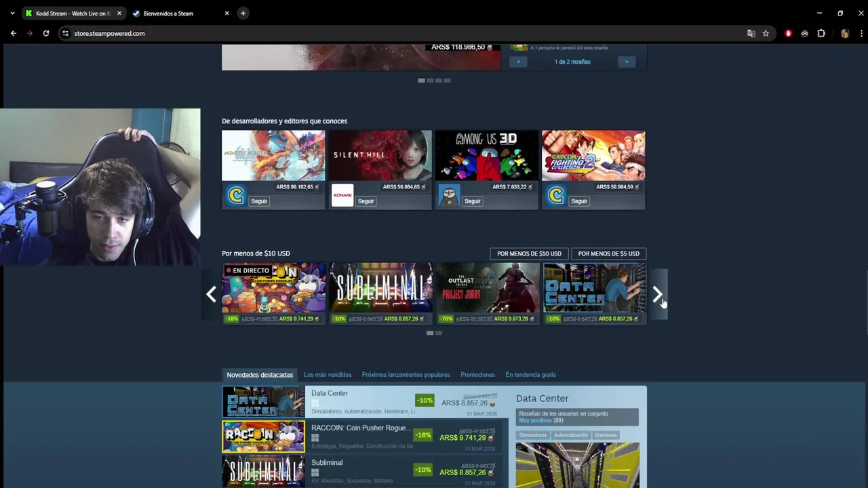This screenshot has height=488, width=868.
Task: Click Windows platform icon on Subliminal row
Action: 315,472
